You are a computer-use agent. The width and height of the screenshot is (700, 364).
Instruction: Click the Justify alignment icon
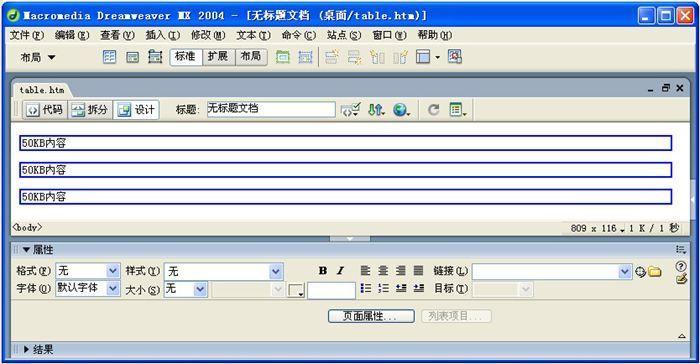pyautogui.click(x=418, y=270)
